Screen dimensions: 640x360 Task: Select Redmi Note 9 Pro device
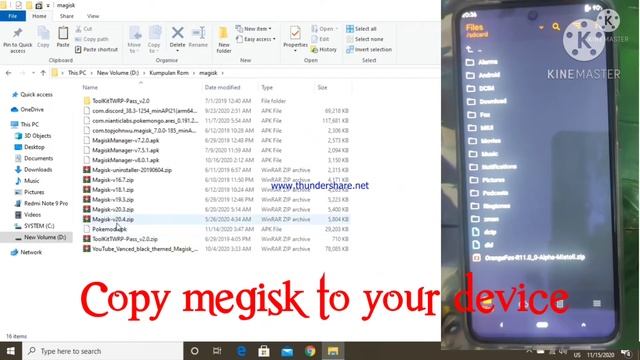point(41,203)
